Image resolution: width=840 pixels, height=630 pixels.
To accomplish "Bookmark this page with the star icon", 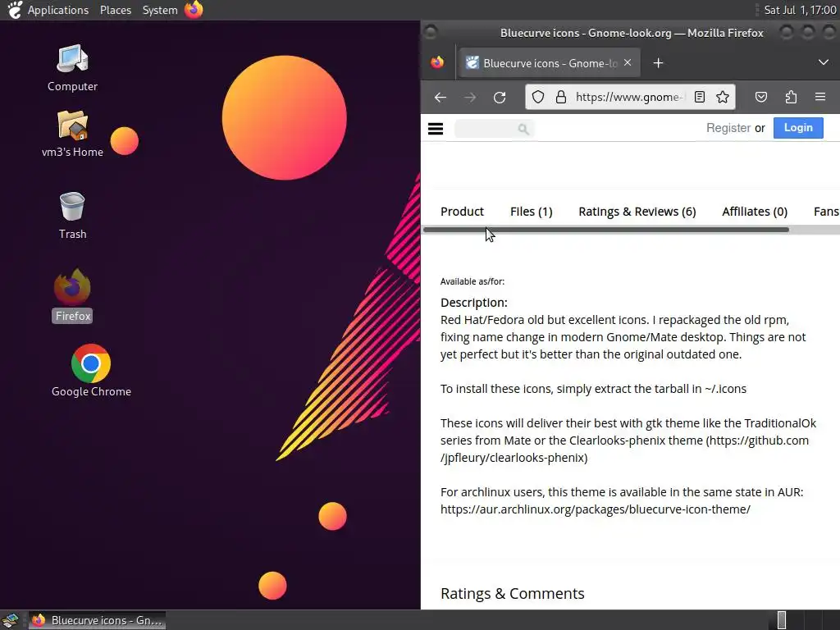I will coord(723,97).
